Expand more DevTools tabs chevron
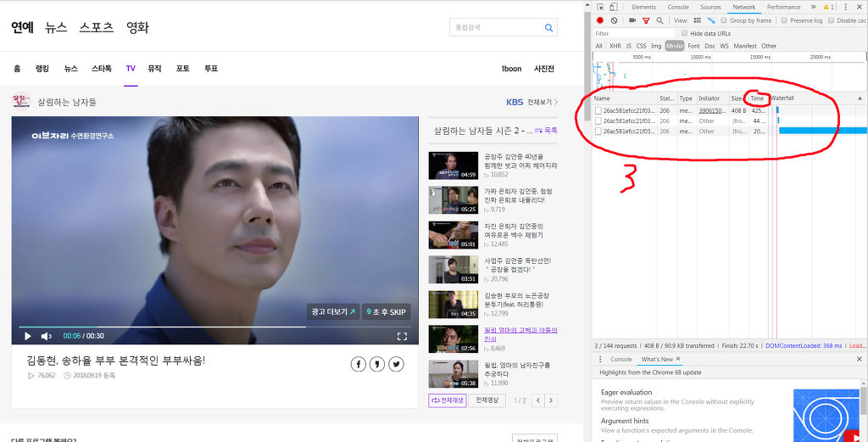Viewport: 868px width, 442px height. click(x=813, y=7)
